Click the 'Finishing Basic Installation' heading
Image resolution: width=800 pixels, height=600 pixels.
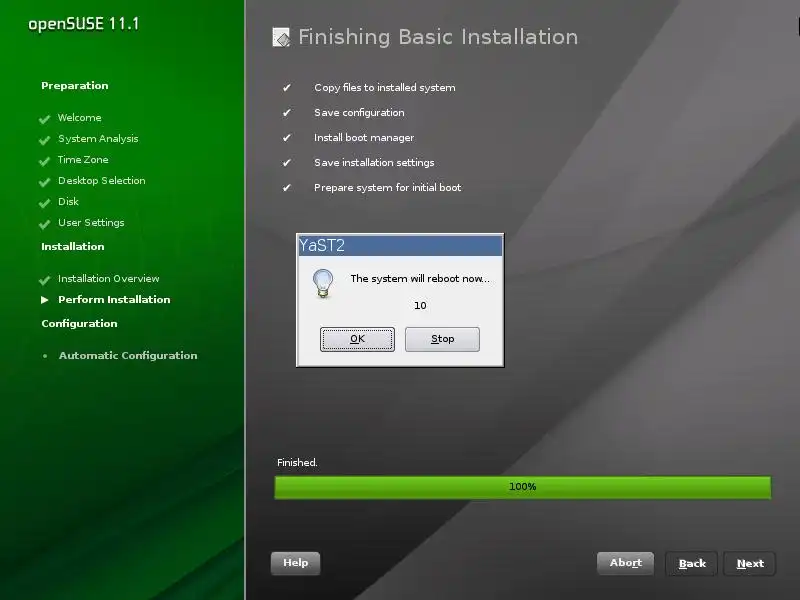point(438,37)
